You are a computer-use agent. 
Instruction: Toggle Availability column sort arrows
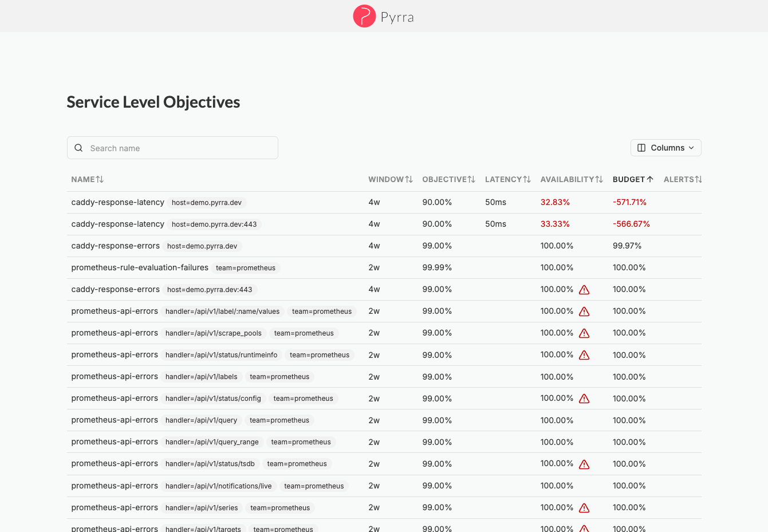[x=599, y=179]
